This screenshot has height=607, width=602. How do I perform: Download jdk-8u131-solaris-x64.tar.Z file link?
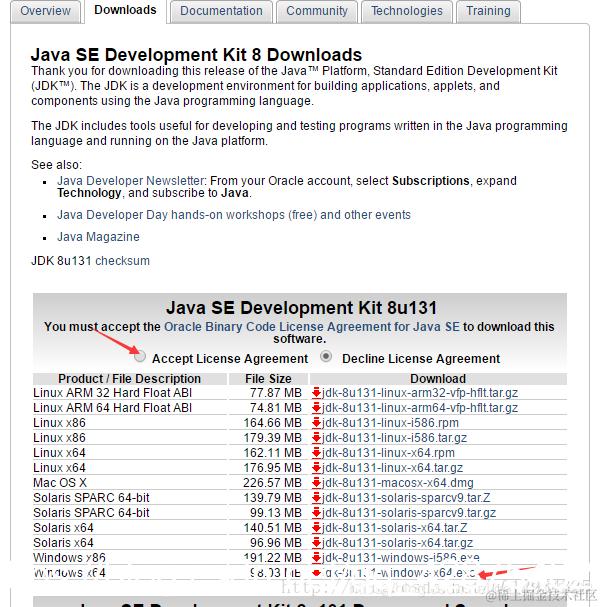coord(394,528)
